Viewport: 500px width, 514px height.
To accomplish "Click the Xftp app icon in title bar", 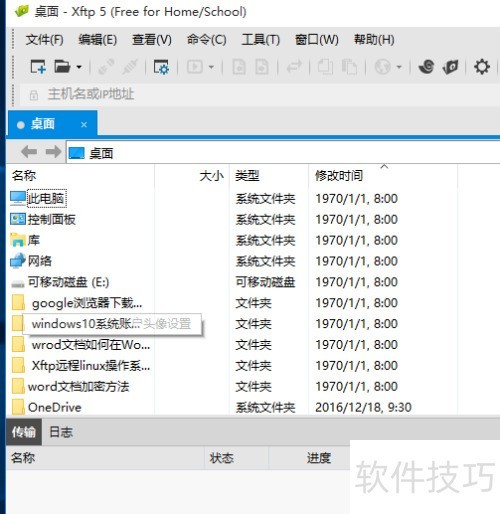I will 21,11.
